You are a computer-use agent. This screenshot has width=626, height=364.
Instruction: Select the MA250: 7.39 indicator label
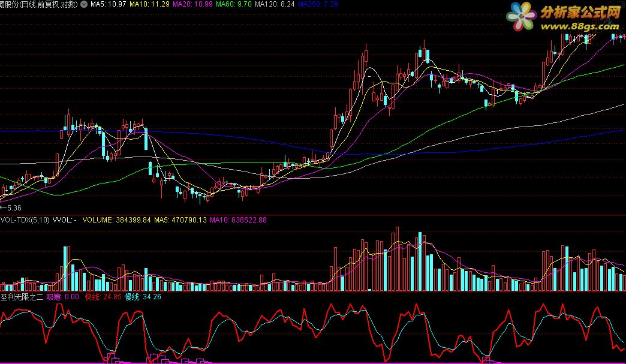[x=318, y=4]
